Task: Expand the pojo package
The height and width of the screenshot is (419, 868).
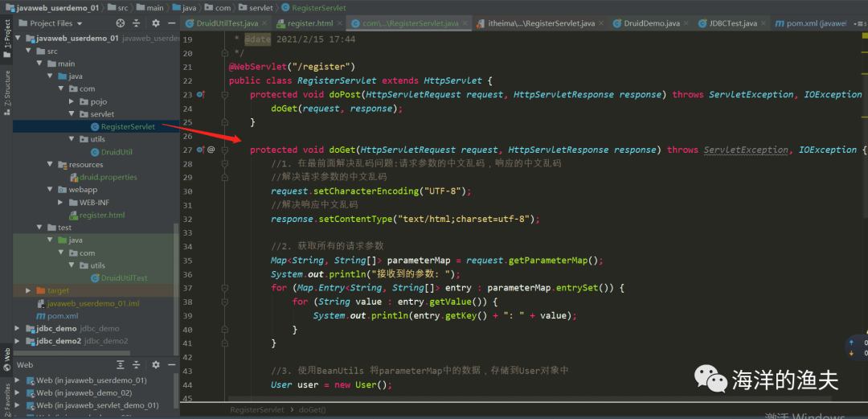Action: click(x=72, y=101)
